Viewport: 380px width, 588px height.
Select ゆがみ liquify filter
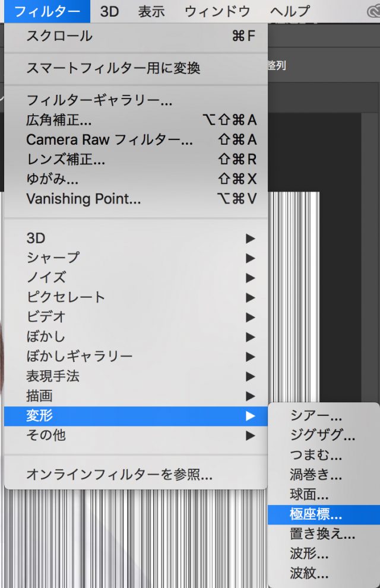click(52, 179)
